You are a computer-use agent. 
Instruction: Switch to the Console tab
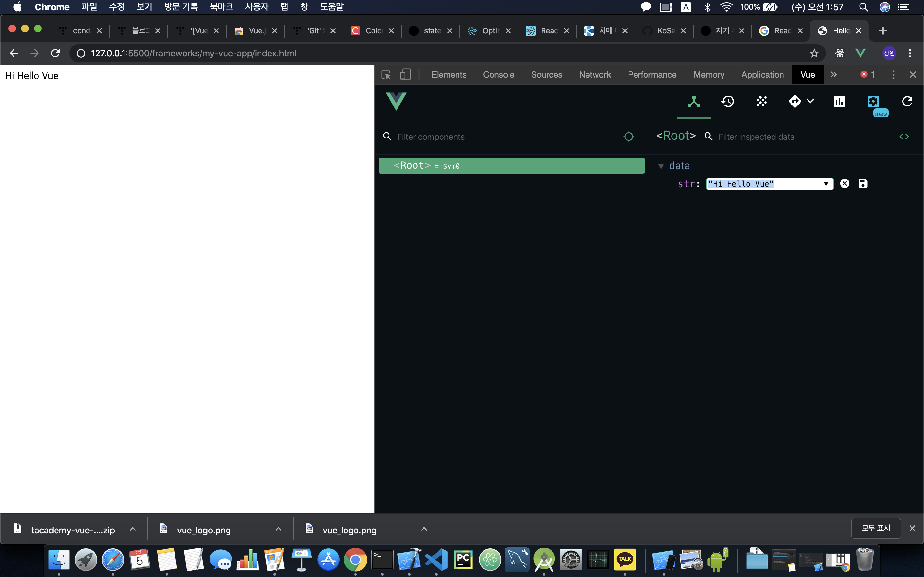pos(498,74)
